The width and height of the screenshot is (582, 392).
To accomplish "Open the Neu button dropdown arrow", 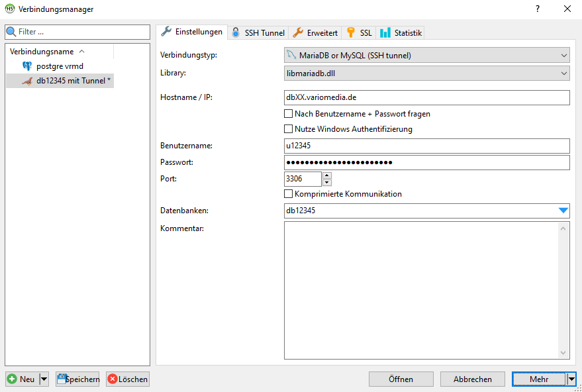I will click(x=44, y=379).
